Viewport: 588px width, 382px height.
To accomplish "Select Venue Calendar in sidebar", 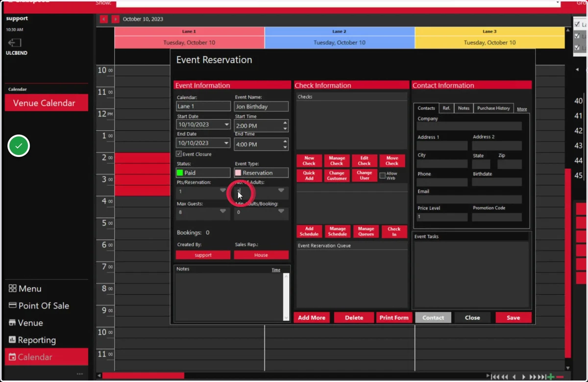I will 47,103.
